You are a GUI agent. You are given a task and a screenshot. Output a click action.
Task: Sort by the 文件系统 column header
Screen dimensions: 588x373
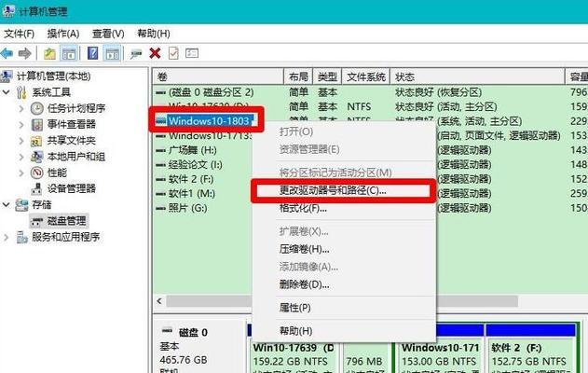click(x=366, y=76)
